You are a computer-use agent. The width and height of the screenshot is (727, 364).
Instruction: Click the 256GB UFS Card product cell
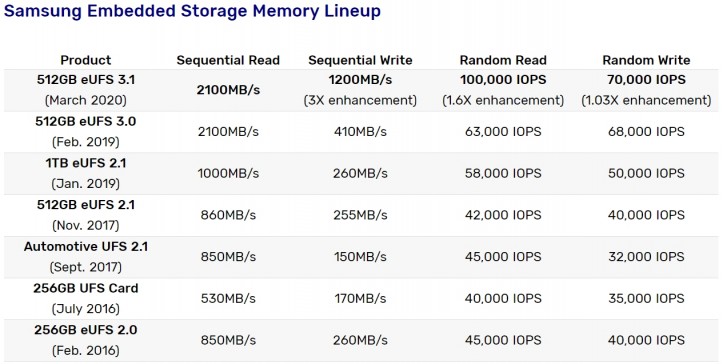86,299
